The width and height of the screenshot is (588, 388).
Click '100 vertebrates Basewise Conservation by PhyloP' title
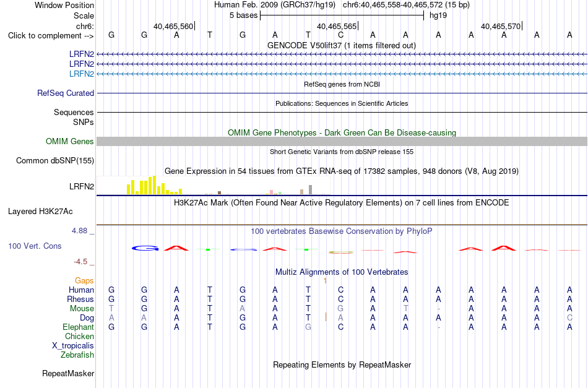[x=342, y=231]
